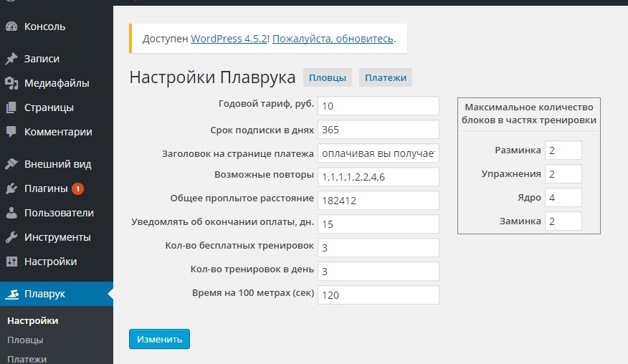The width and height of the screenshot is (628, 364).
Task: Open the Плагины menu item
Action: pyautogui.click(x=57, y=188)
